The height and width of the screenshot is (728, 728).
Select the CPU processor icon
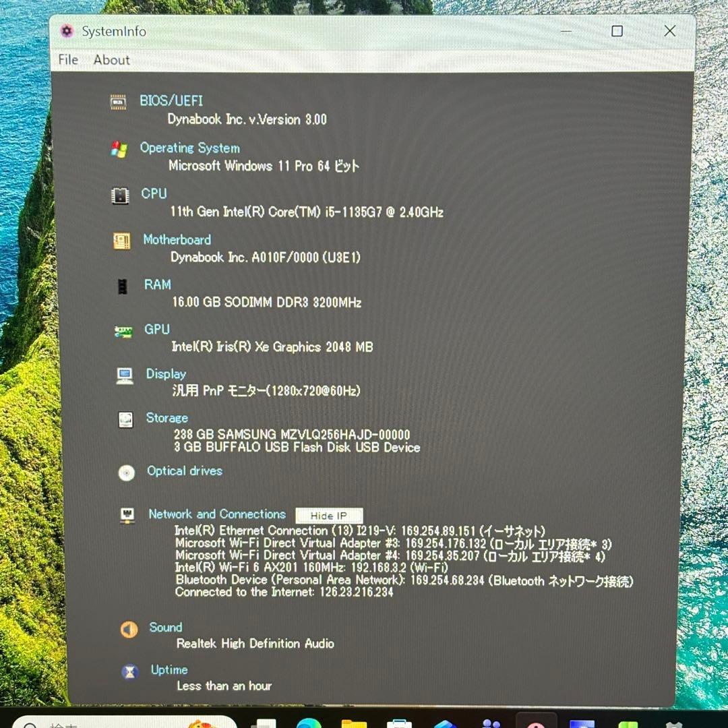coord(120,195)
